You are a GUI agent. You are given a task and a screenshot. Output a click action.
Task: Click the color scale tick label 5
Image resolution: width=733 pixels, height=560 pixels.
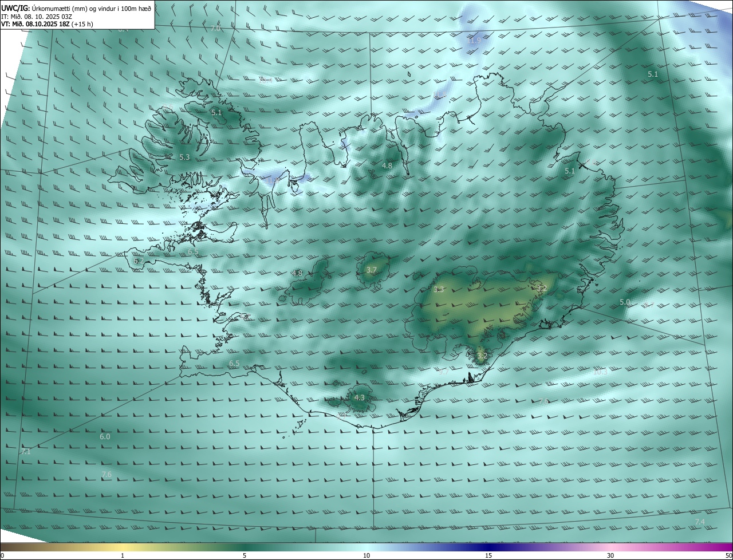[x=245, y=555]
